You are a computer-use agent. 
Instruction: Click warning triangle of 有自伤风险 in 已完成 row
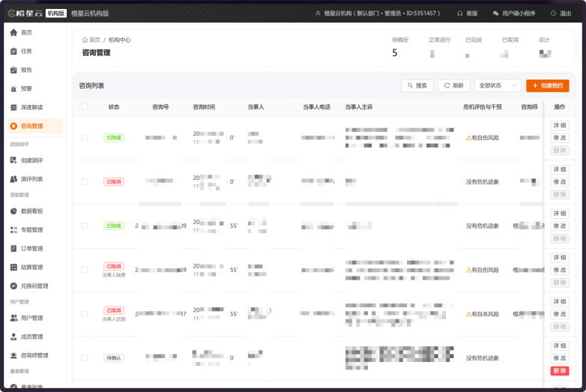pos(468,138)
